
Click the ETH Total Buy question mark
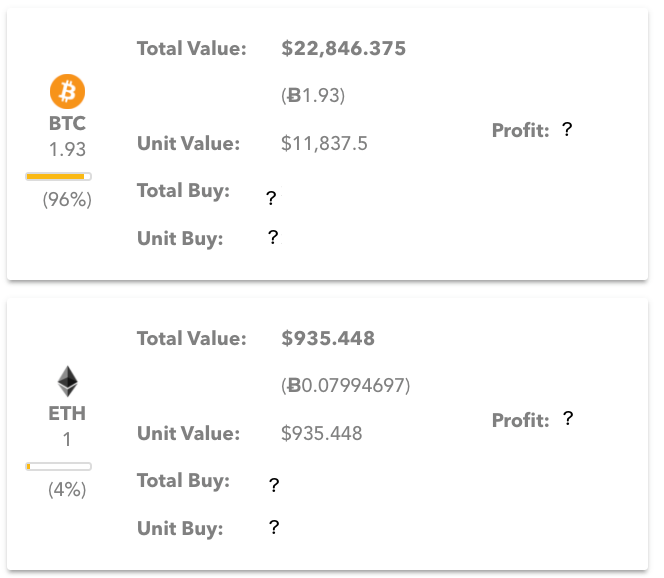point(273,485)
